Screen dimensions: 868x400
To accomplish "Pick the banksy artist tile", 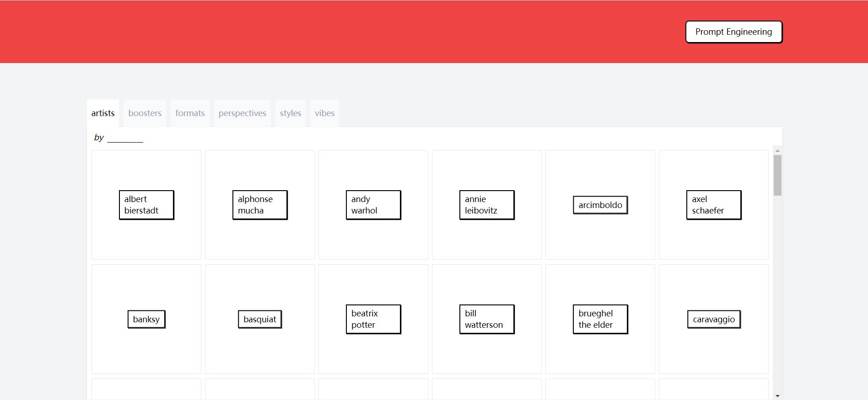I will 146,319.
